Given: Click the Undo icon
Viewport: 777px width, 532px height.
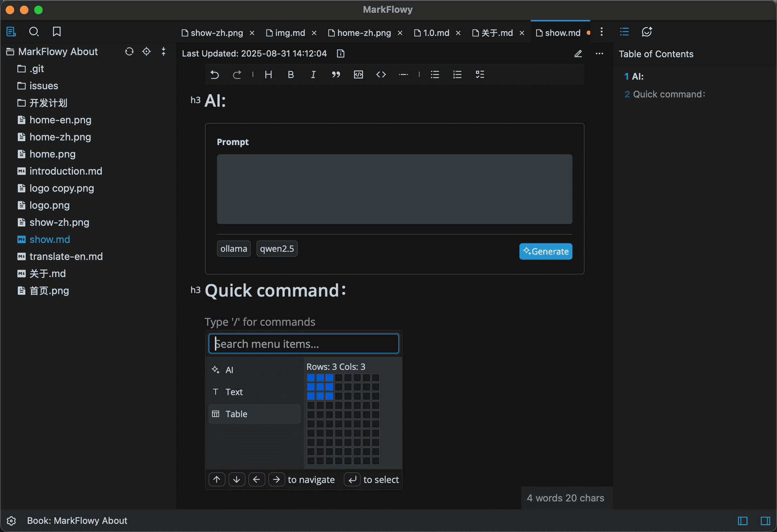Looking at the screenshot, I should tap(214, 74).
